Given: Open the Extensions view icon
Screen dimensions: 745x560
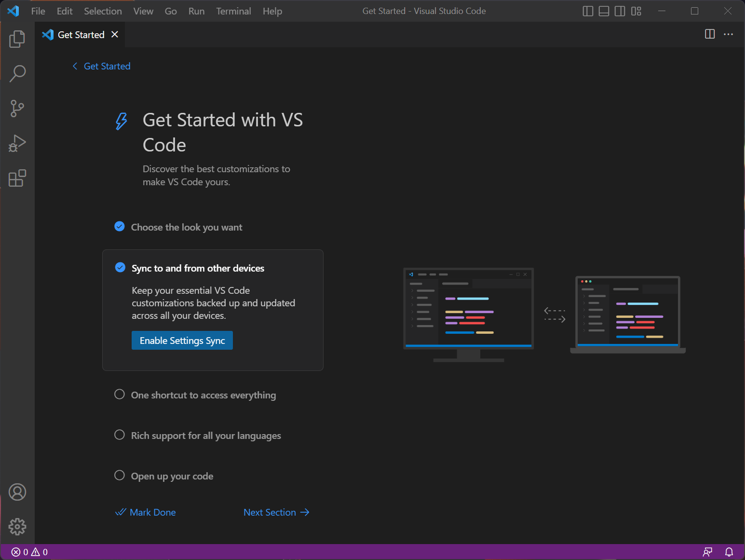Looking at the screenshot, I should [17, 178].
